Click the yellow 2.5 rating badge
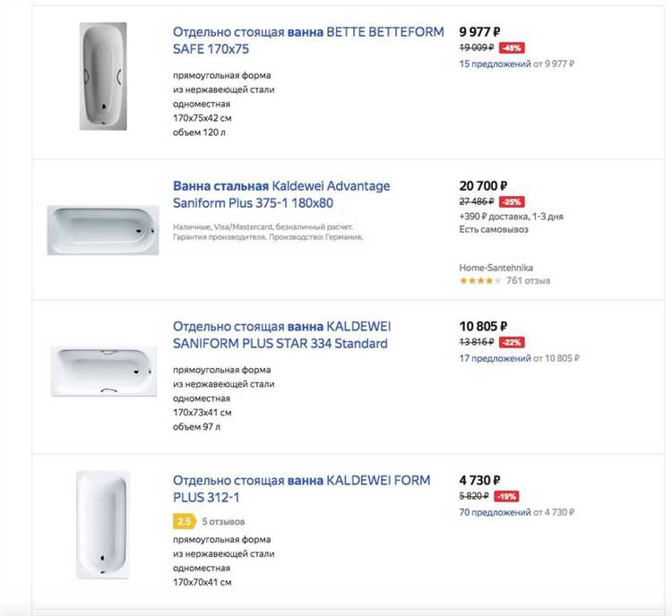 185,521
